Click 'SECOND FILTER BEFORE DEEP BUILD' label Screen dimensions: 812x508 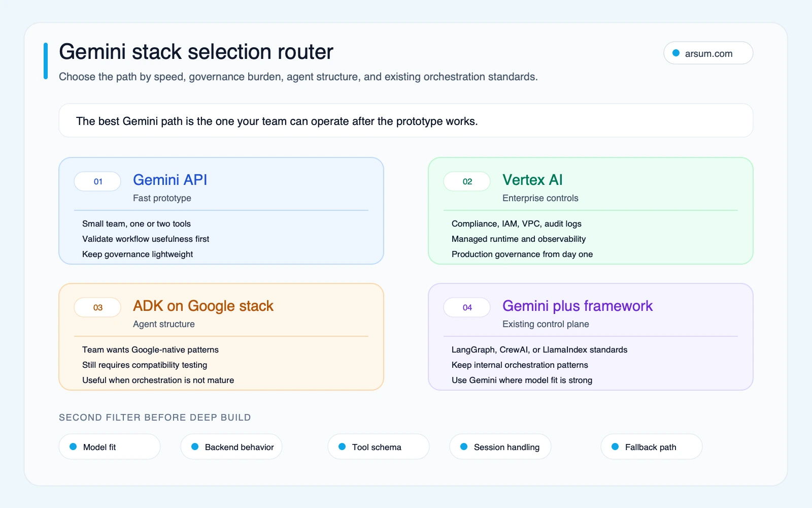pyautogui.click(x=155, y=418)
